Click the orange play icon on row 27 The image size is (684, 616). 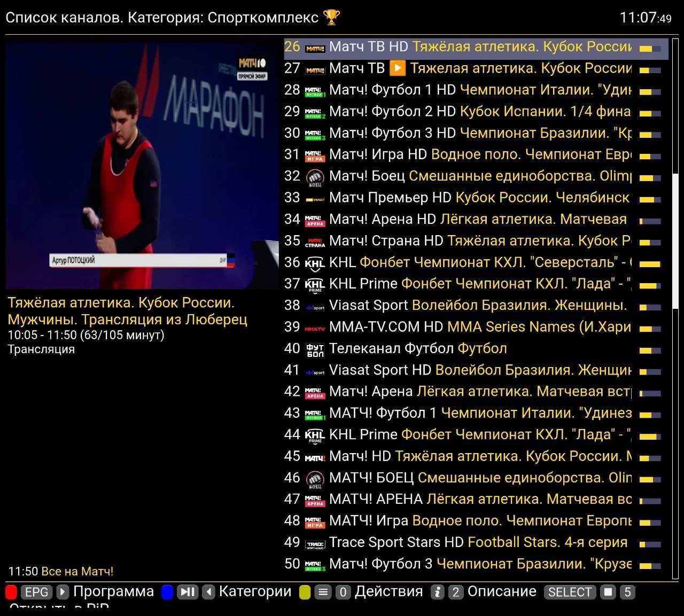(x=397, y=68)
